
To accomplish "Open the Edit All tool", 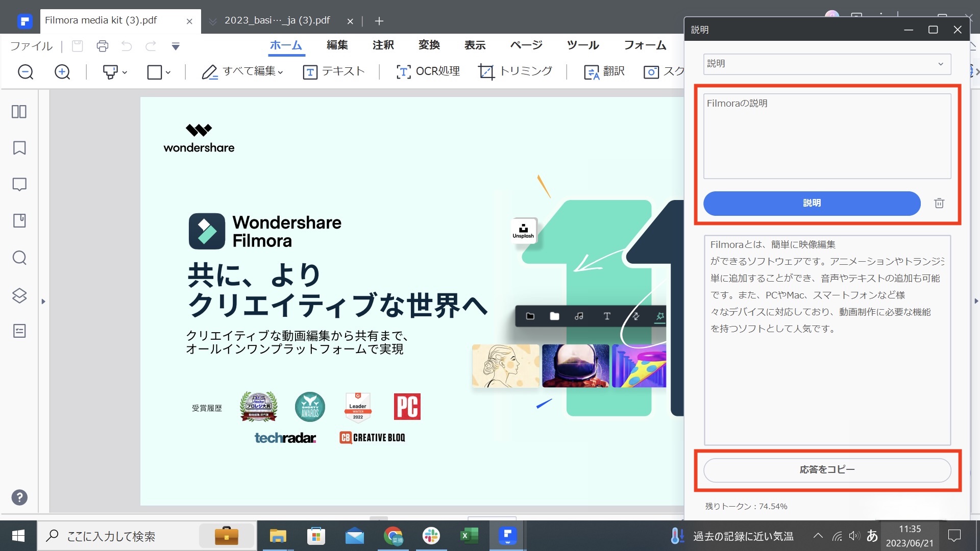I will 242,71.
